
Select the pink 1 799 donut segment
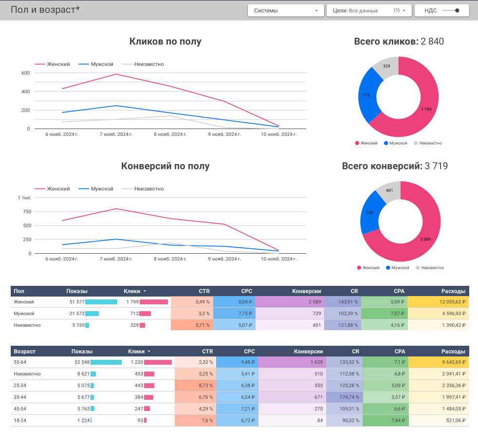point(426,110)
